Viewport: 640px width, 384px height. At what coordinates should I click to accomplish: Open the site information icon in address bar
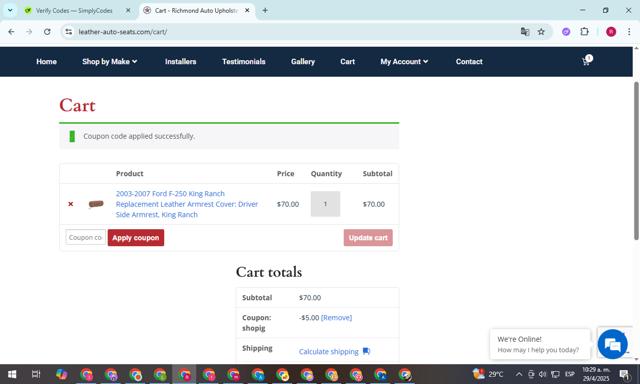(69, 31)
